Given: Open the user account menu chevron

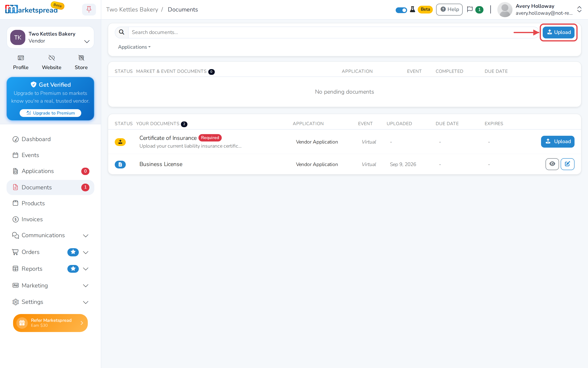Looking at the screenshot, I should coord(579,9).
